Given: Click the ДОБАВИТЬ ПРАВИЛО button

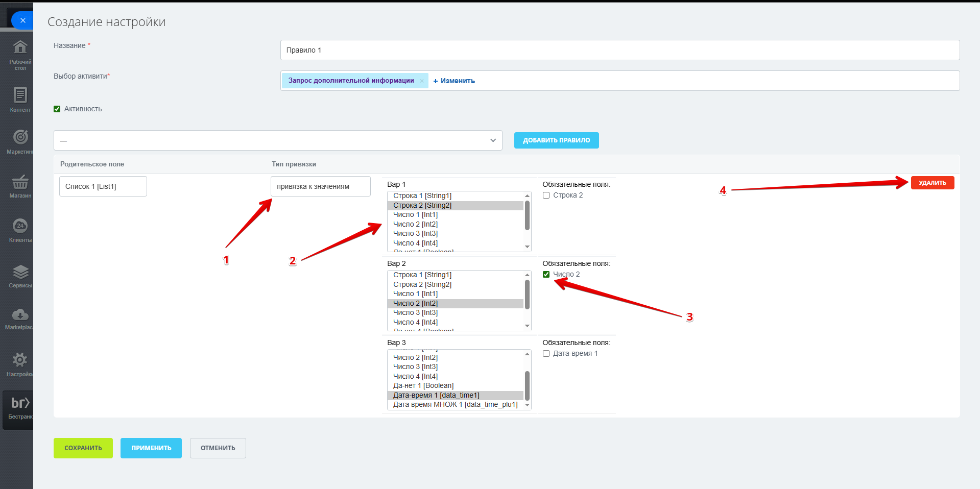Looking at the screenshot, I should [x=556, y=140].
